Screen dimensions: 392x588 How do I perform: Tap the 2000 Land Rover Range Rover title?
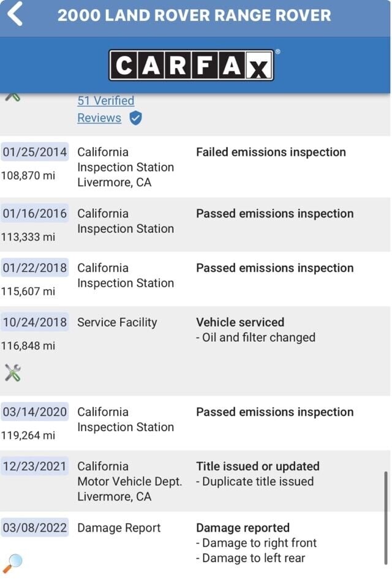coord(194,15)
